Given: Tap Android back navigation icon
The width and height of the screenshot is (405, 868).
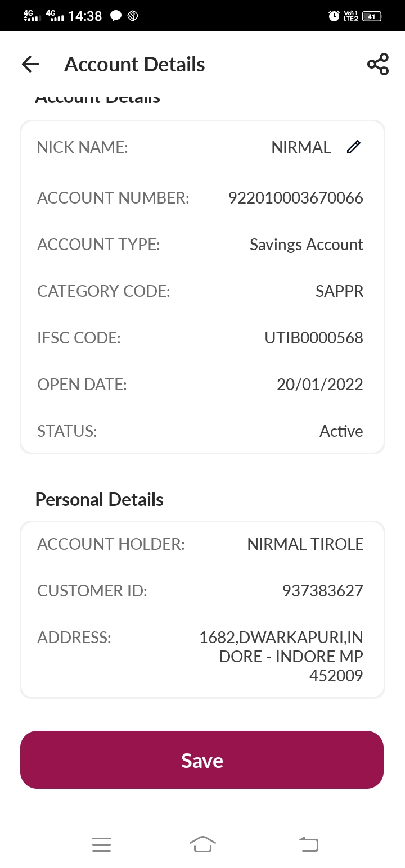Looking at the screenshot, I should click(308, 844).
